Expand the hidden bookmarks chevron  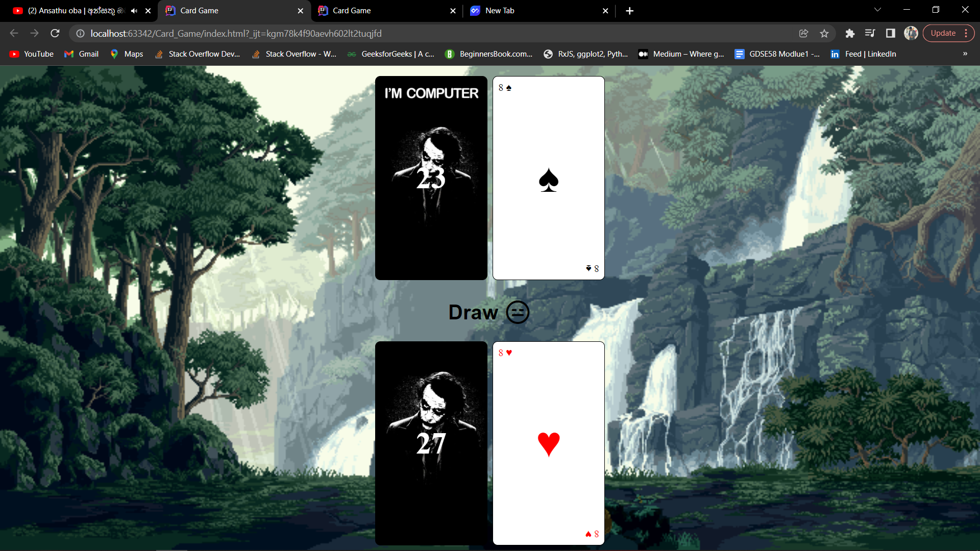[x=965, y=54]
